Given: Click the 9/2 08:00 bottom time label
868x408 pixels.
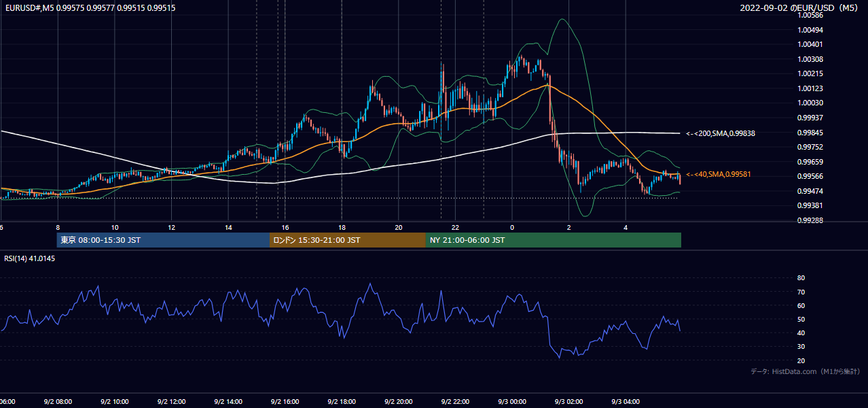Looking at the screenshot, I should click(58, 401).
